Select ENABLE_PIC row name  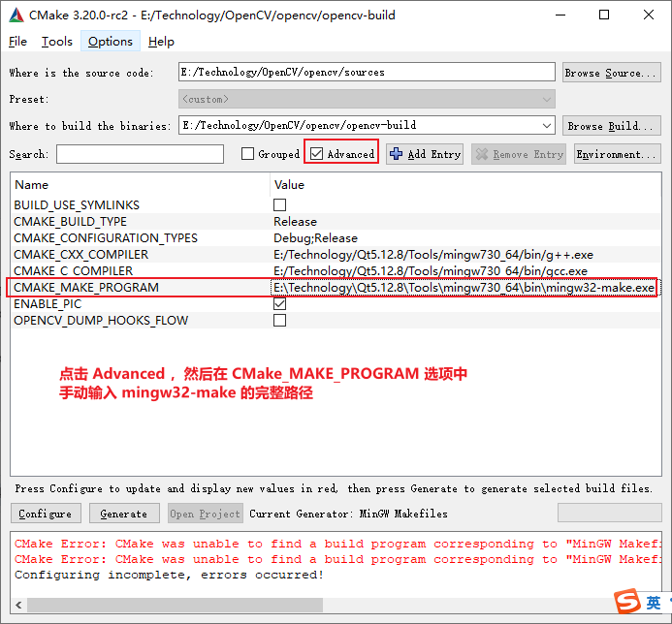point(48,304)
